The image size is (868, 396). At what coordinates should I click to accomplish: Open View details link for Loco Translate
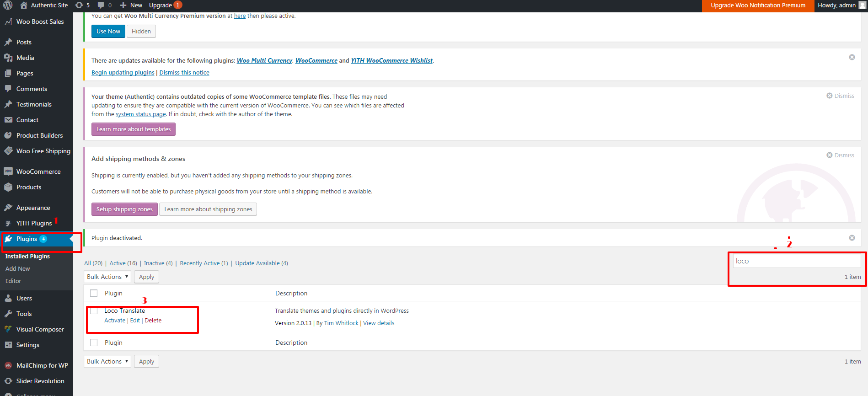pos(379,323)
